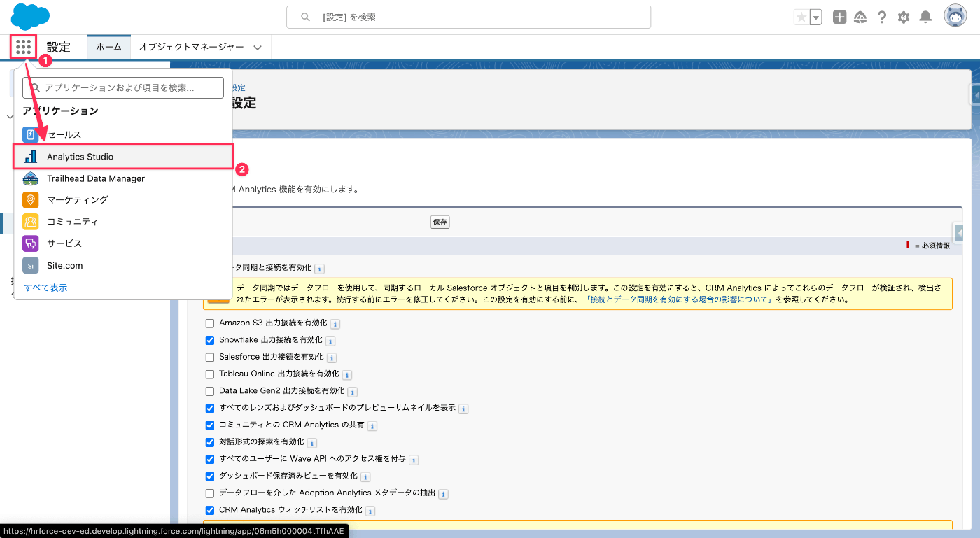
Task: Enable Data Lake Gen2 output connection checkbox
Action: pyautogui.click(x=210, y=391)
